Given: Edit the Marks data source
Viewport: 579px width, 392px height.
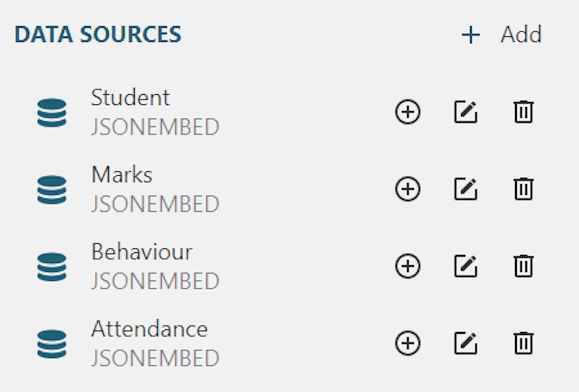Looking at the screenshot, I should tap(466, 189).
